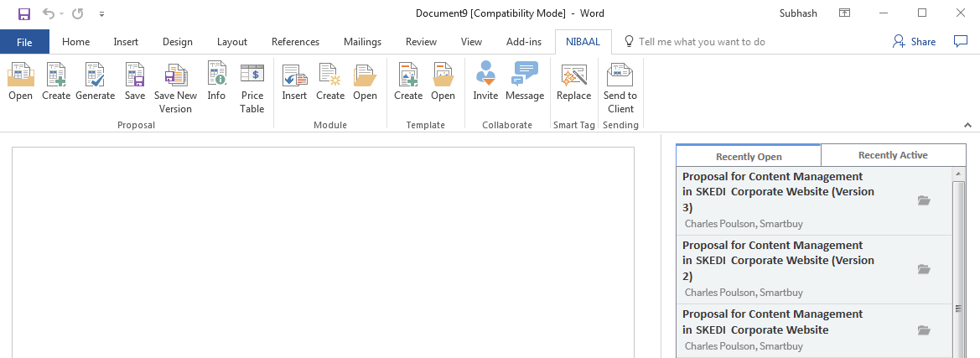
Task: Open Proposal for SKEDI Website Version 2
Action: [x=814, y=269]
